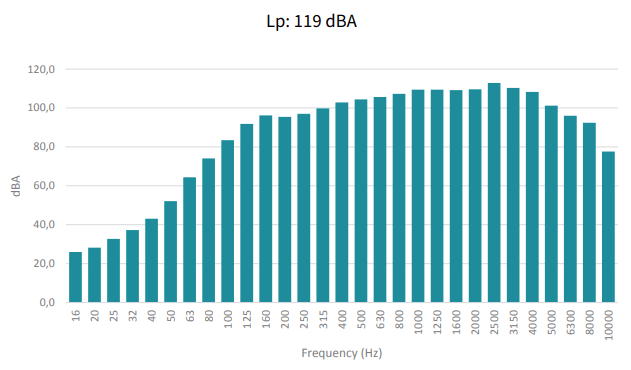Image resolution: width=631 pixels, height=370 pixels.
Task: Select the bar for 1250 Hz
Action: 437,196
